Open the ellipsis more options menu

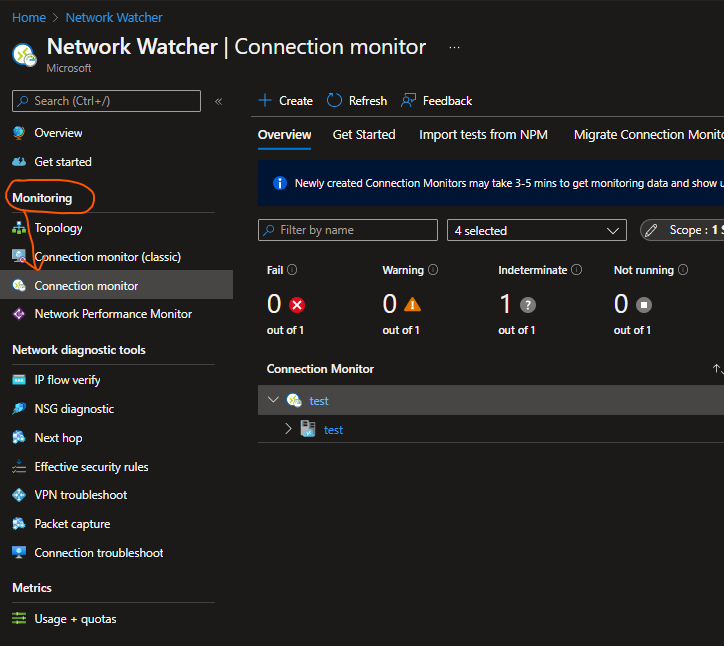tap(454, 48)
